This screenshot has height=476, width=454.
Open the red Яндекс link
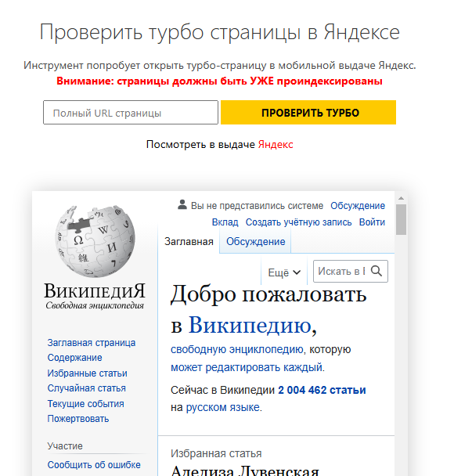(x=276, y=144)
